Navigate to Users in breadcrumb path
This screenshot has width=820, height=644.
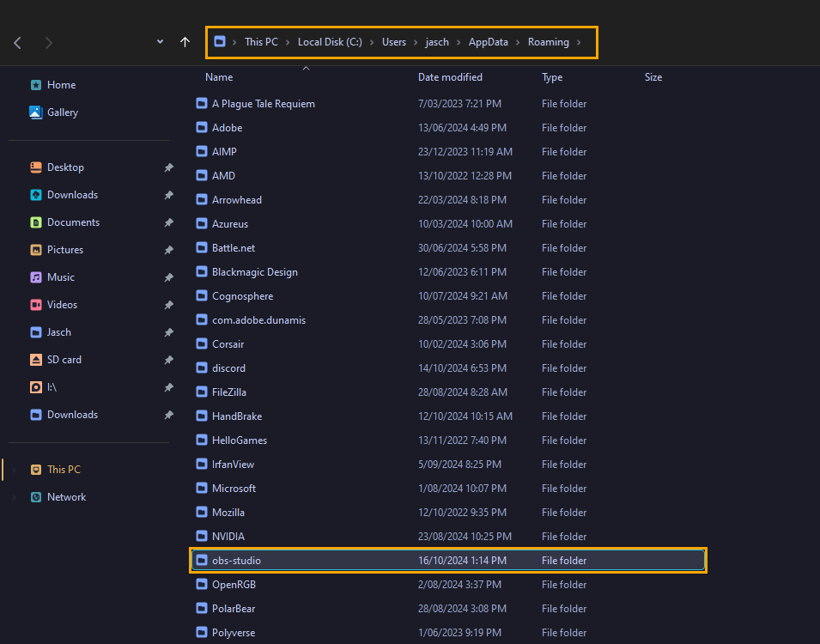(394, 42)
